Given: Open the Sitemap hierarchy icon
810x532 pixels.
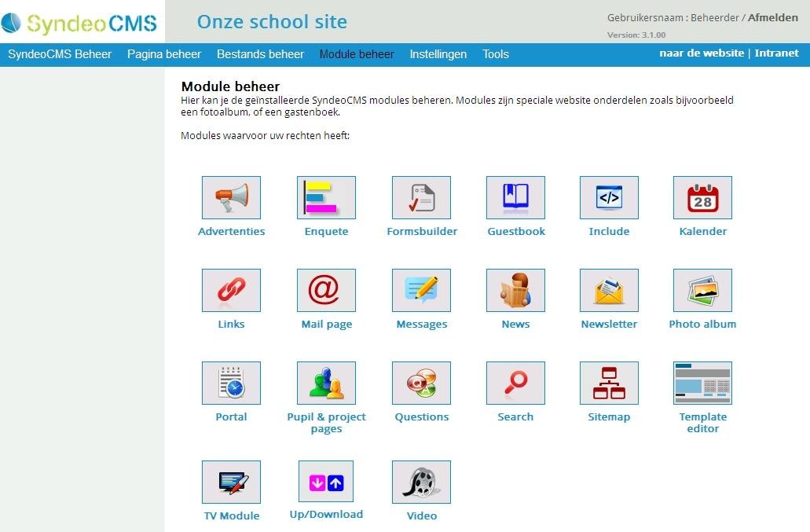Looking at the screenshot, I should [609, 383].
